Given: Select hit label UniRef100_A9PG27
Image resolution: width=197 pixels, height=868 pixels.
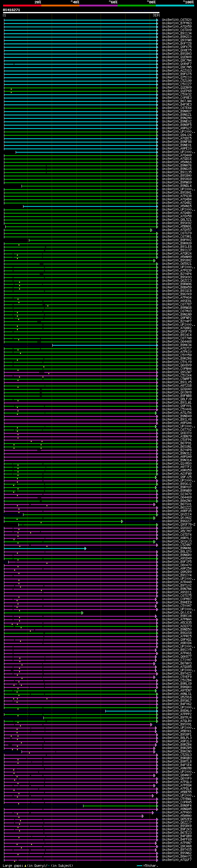Looking at the screenshot, I should click(x=177, y=128).
